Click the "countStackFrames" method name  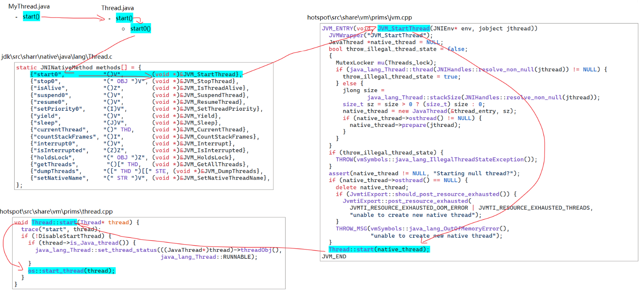(x=64, y=137)
